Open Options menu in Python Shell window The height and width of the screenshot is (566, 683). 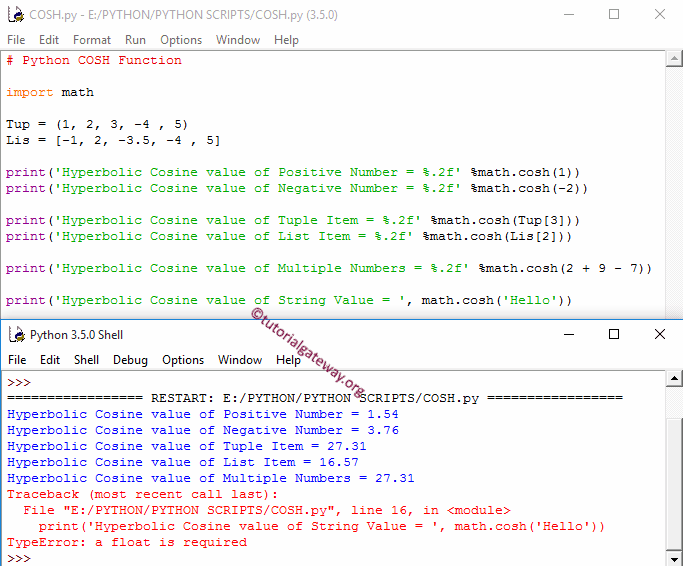tap(183, 360)
